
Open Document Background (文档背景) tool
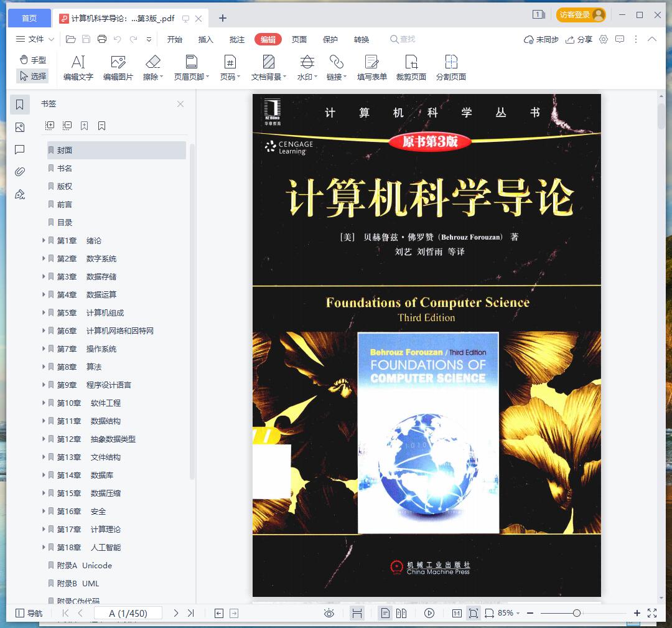[x=268, y=68]
